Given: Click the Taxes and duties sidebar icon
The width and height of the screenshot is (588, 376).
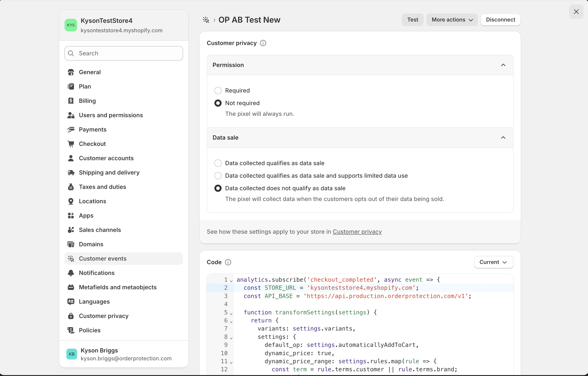Looking at the screenshot, I should (x=71, y=187).
